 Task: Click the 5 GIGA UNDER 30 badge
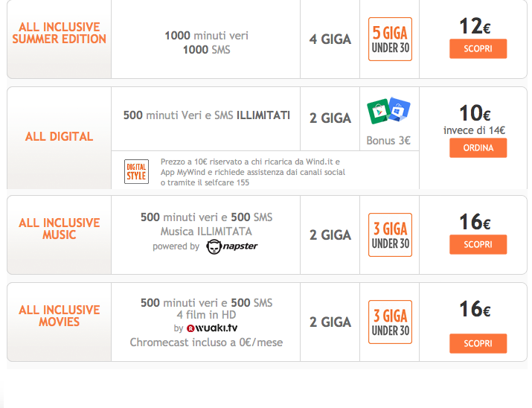pos(390,39)
